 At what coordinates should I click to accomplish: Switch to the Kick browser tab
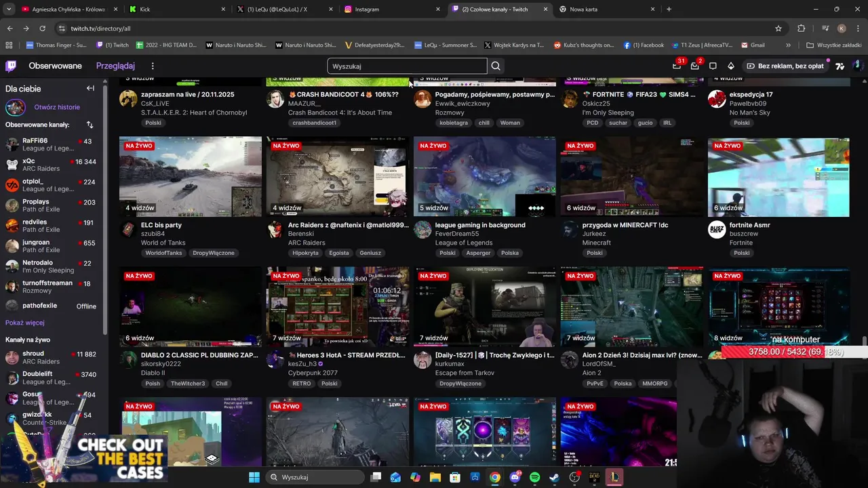coord(176,9)
